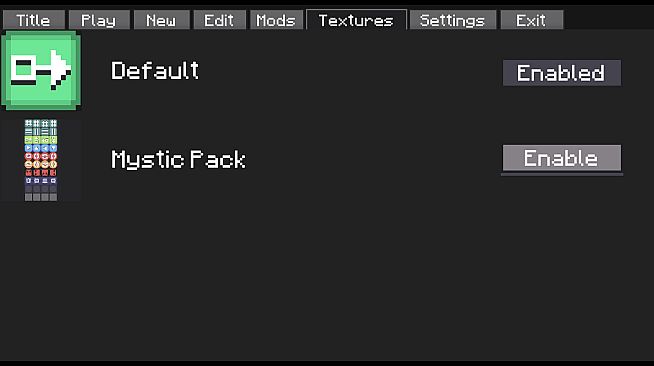Open the Edit tab

tap(219, 20)
